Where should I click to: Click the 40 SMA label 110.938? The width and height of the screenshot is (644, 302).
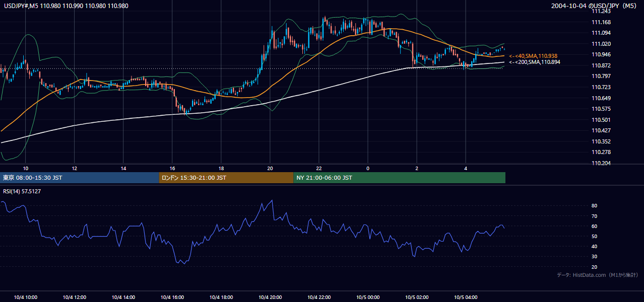pos(533,56)
